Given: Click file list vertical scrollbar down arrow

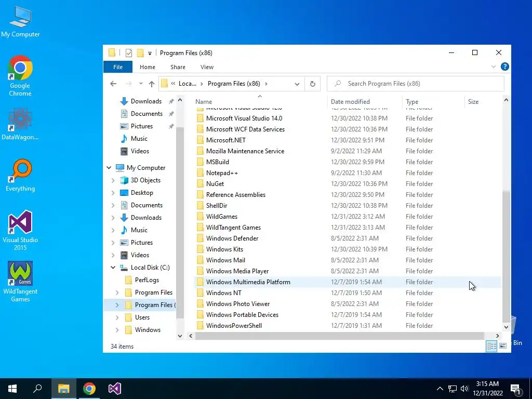Looking at the screenshot, I should tap(506, 327).
